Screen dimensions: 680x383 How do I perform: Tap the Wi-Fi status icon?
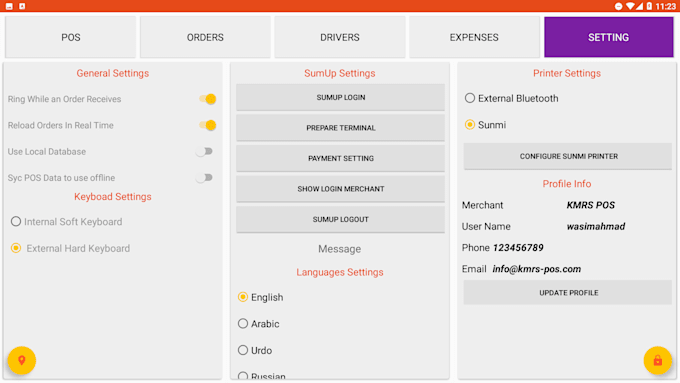coord(630,6)
